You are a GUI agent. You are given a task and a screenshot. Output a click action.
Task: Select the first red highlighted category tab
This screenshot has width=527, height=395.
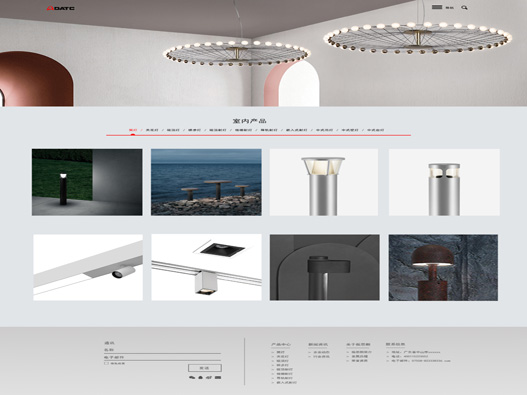tap(133, 130)
